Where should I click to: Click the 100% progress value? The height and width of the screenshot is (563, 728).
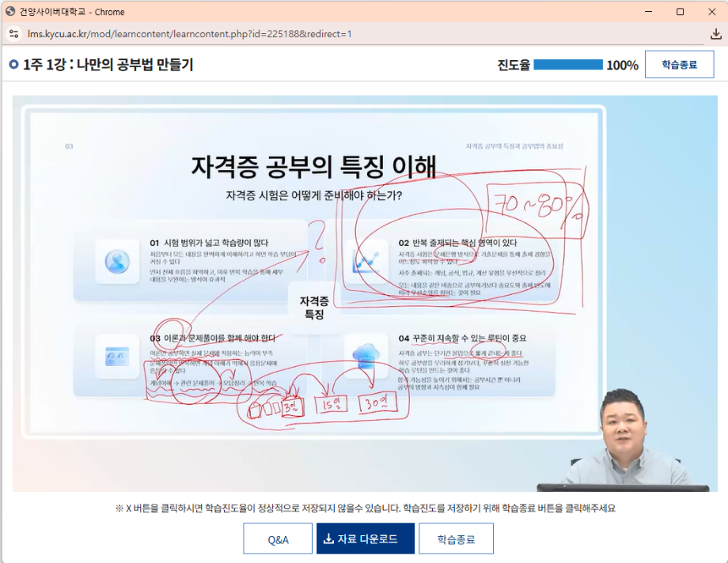[x=622, y=65]
